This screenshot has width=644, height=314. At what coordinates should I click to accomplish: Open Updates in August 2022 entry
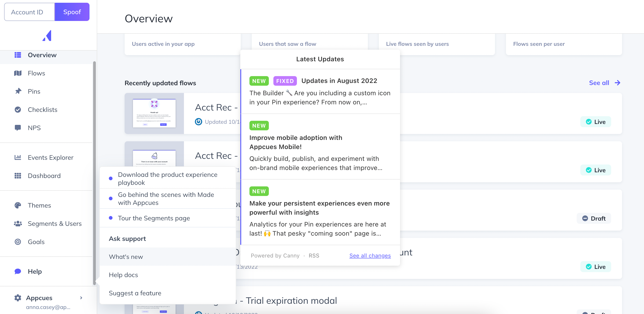click(320, 91)
